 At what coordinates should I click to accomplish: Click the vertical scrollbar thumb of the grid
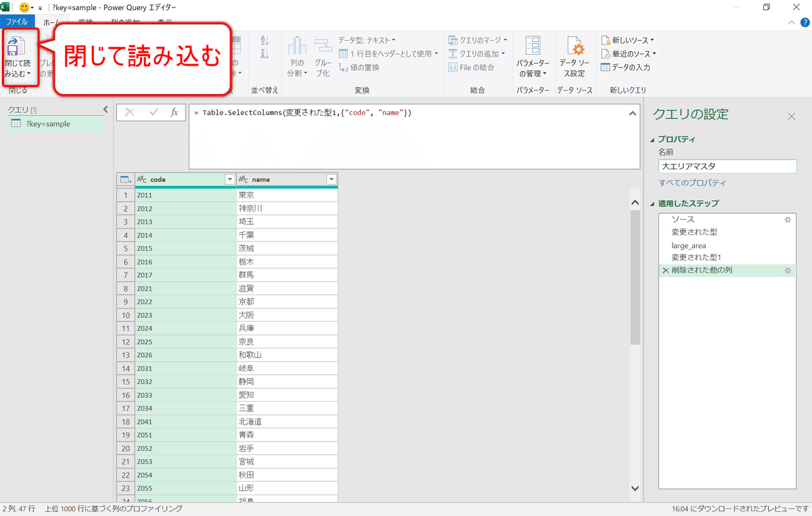(x=635, y=277)
